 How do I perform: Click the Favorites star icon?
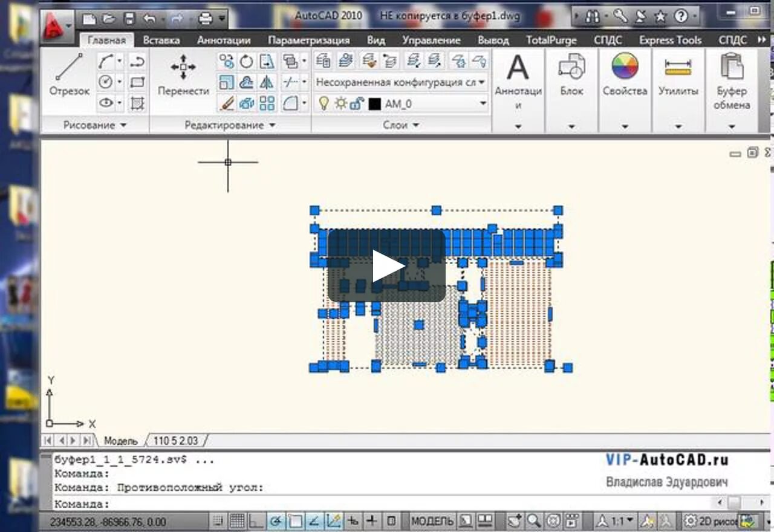(660, 16)
